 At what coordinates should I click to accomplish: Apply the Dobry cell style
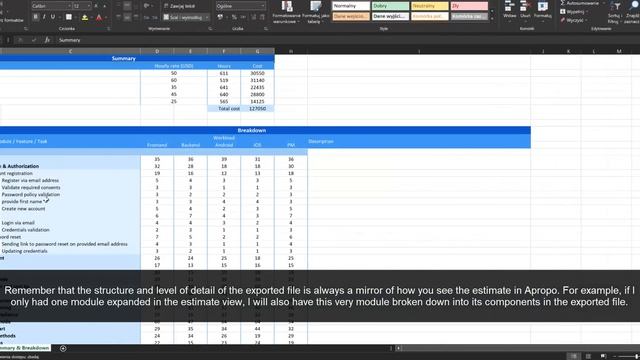pyautogui.click(x=390, y=6)
